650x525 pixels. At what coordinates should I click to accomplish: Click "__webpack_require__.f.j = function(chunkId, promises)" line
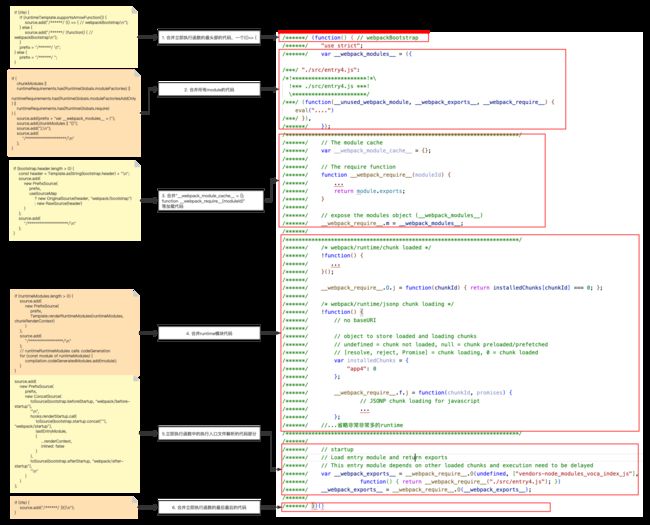point(423,392)
